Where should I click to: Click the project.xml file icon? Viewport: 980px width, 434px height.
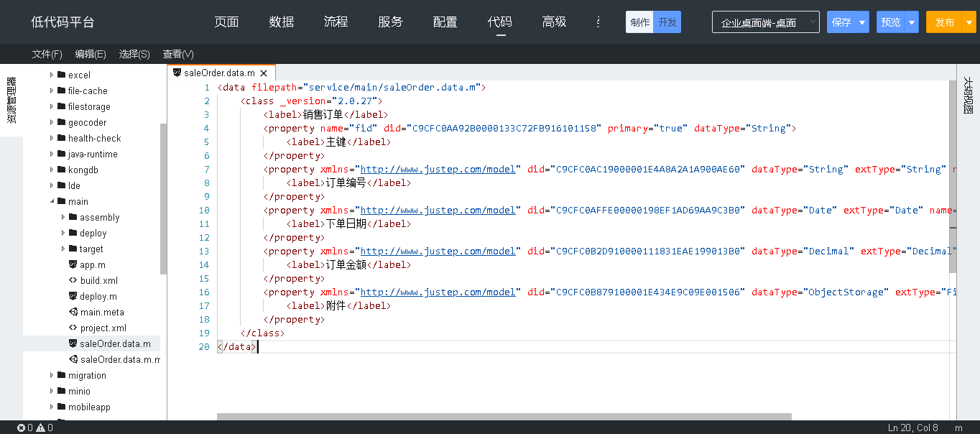click(x=73, y=328)
